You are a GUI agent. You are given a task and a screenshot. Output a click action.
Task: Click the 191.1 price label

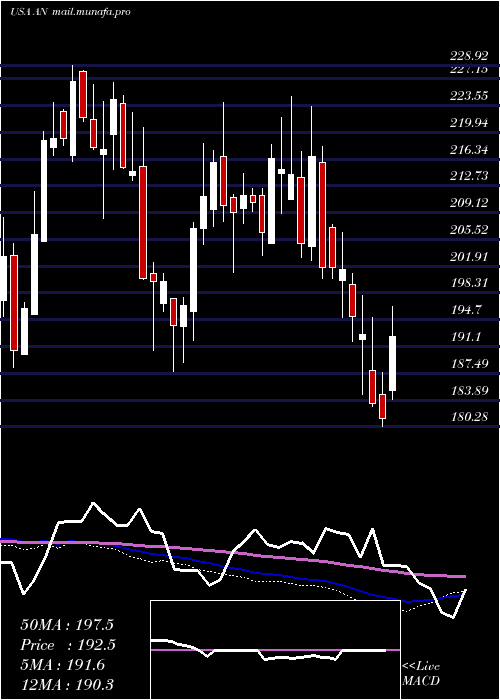click(x=466, y=337)
